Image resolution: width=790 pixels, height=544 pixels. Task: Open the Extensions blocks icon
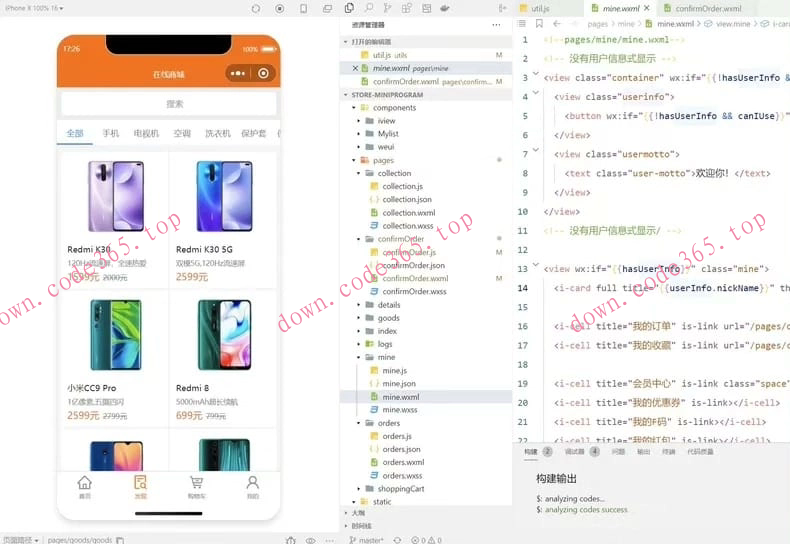(x=407, y=8)
